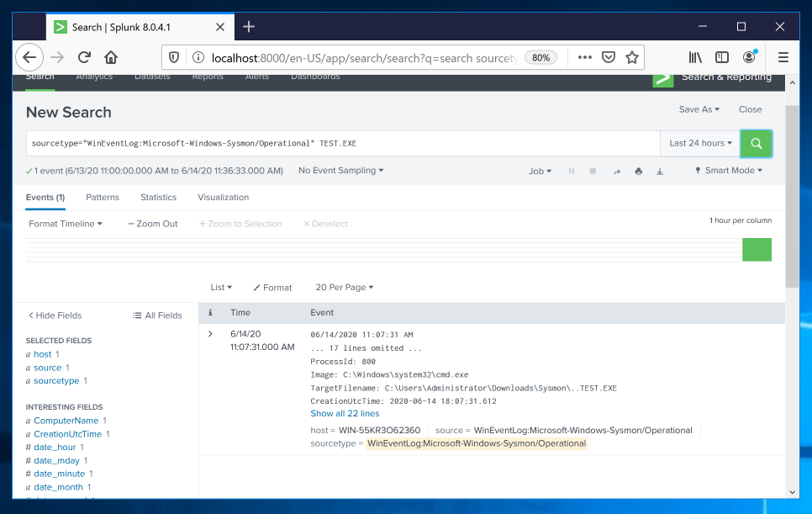Click the CreationUtcTime interesting field
The height and width of the screenshot is (514, 812).
[68, 434]
